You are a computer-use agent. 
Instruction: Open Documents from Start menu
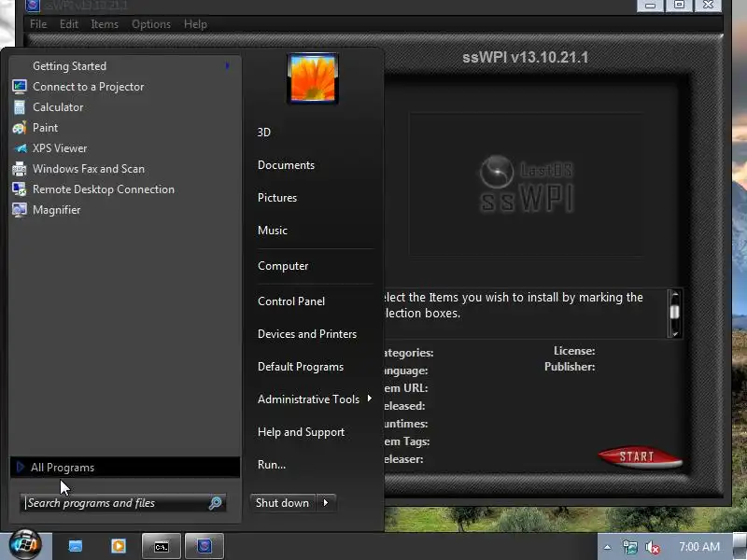click(x=286, y=165)
